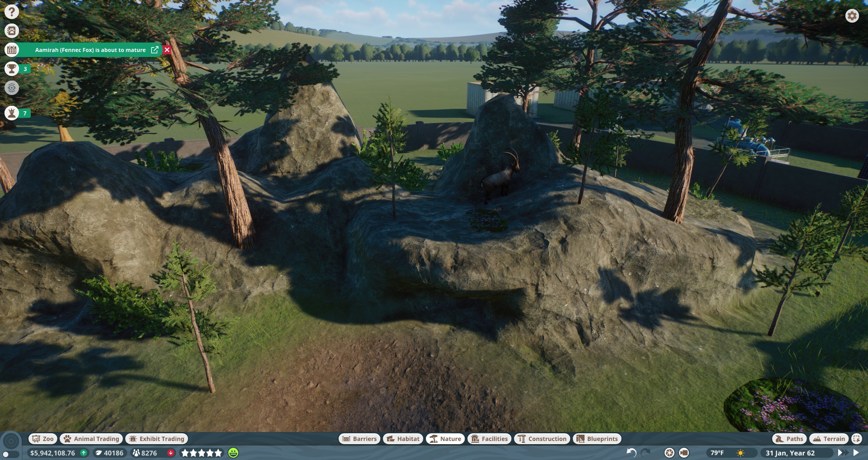Toggle the bottom-left bar switch
868x460 pixels.
(10, 455)
